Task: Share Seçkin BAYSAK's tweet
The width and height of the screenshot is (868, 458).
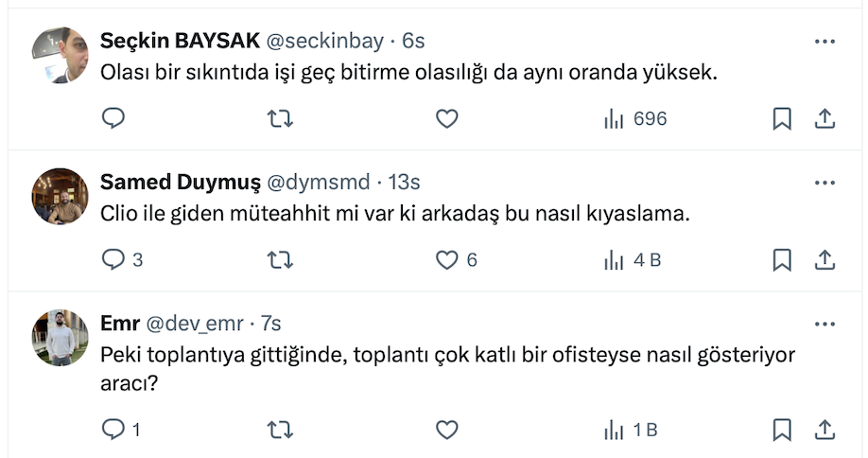Action: click(x=825, y=118)
